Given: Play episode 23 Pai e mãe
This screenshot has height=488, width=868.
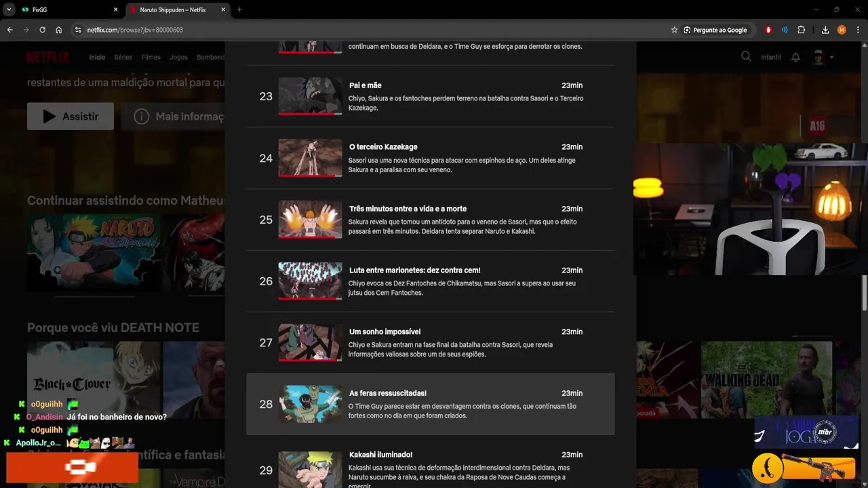Looking at the screenshot, I should [310, 96].
